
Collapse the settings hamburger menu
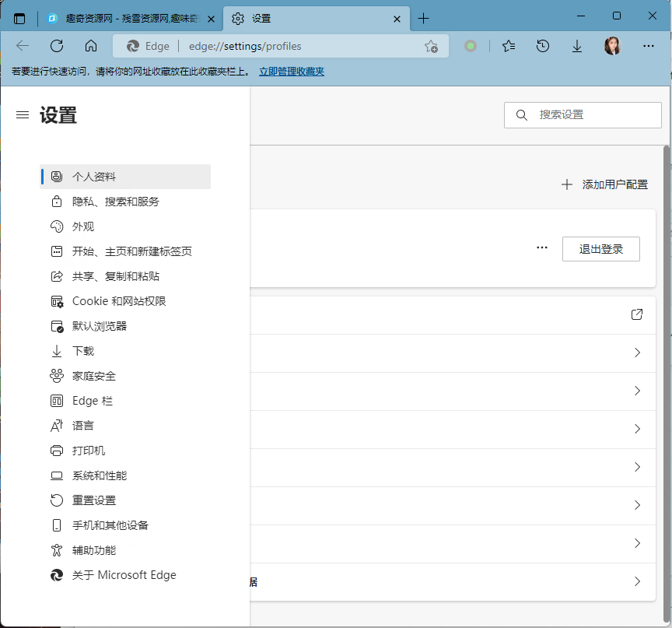(23, 115)
